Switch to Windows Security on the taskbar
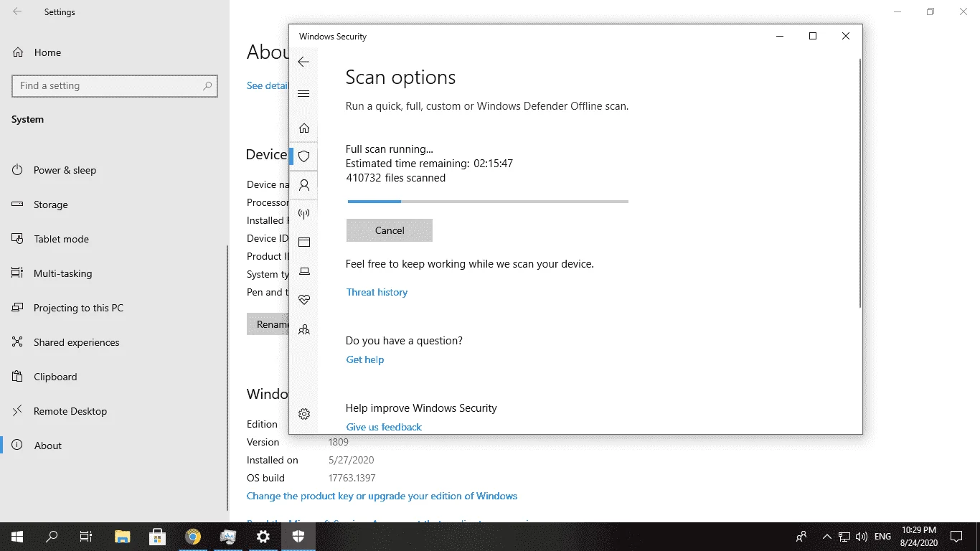 click(298, 537)
